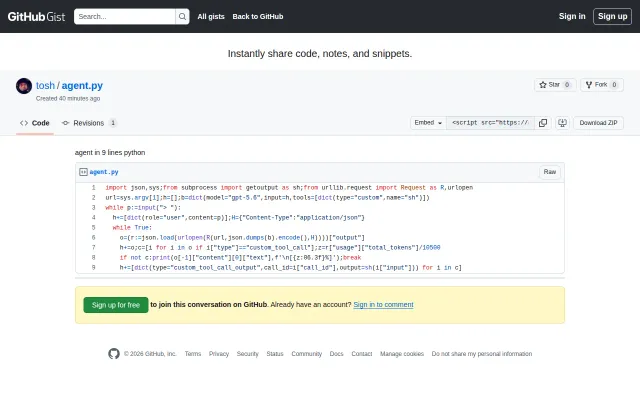Screen dimensions: 640x400
Task: Select line number 3
Action: (x=93, y=208)
